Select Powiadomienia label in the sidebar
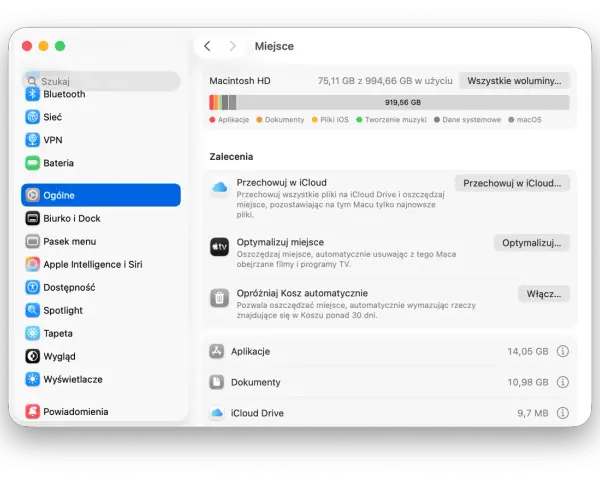Image resolution: width=600 pixels, height=480 pixels. click(76, 412)
